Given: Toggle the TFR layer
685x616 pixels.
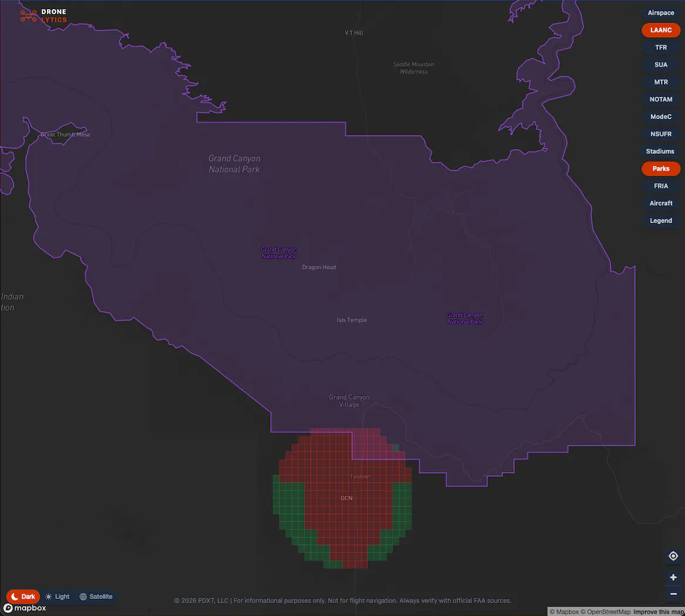Looking at the screenshot, I should [x=660, y=47].
